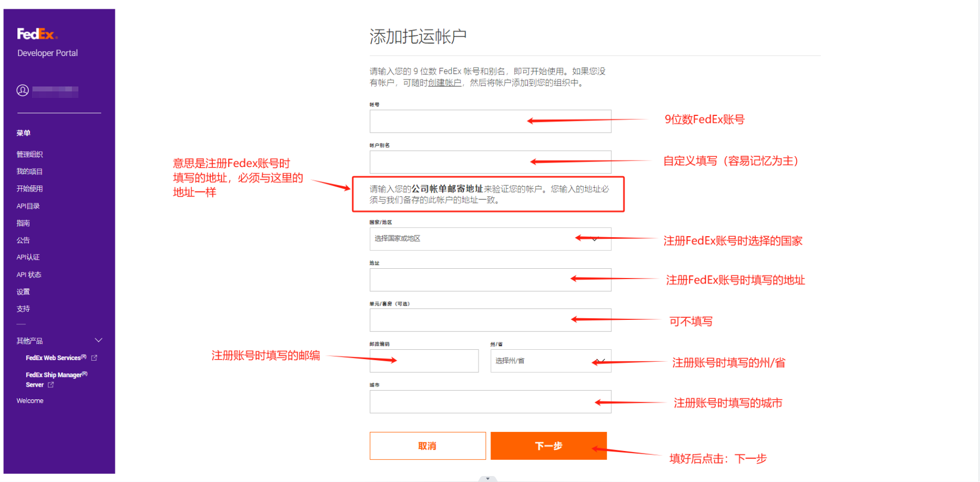Collapse the 其他产品 section chevron

99,341
